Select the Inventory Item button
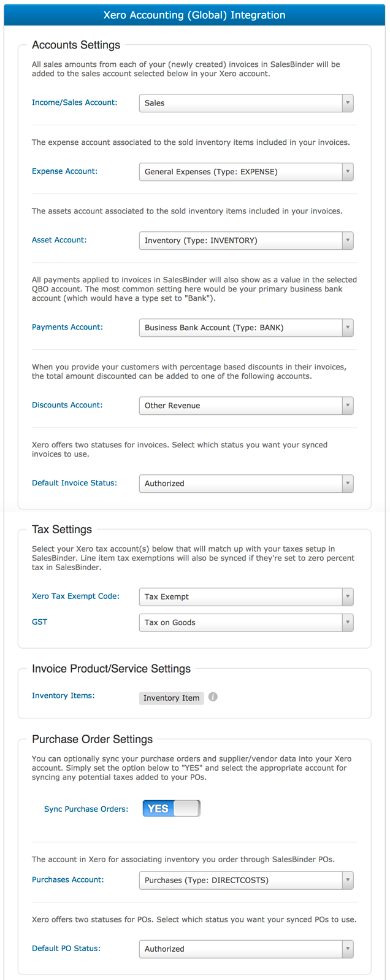390x980 pixels. coord(171,698)
